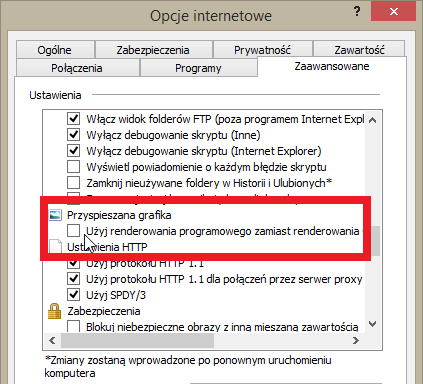This screenshot has width=423, height=384.
Task: Select the Zawartość tab
Action: click(359, 50)
